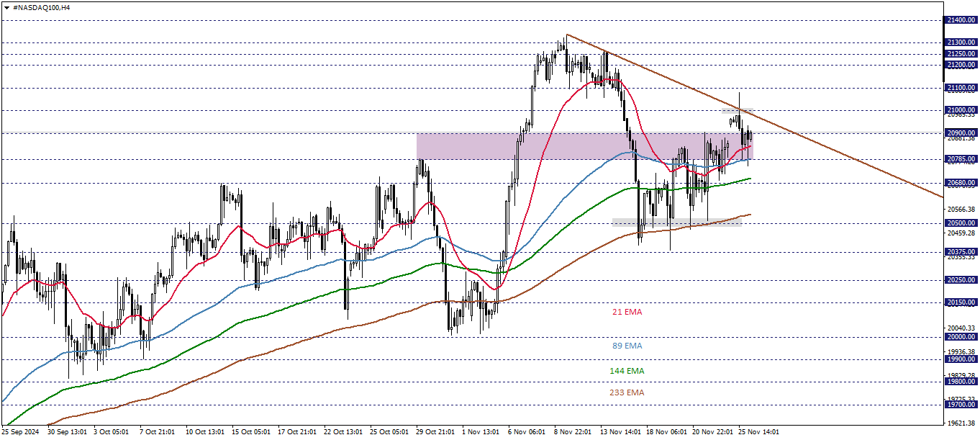Click the 20785.00 price level label

(x=961, y=159)
